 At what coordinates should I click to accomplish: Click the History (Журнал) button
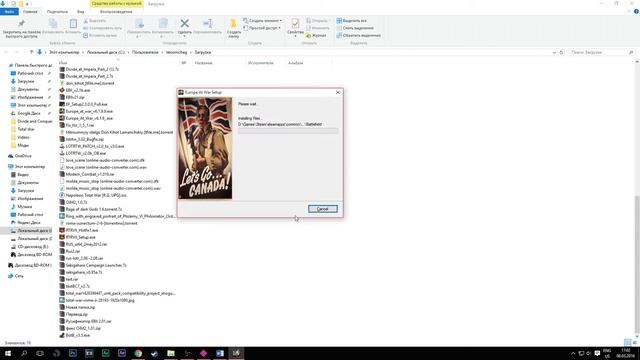(x=316, y=36)
